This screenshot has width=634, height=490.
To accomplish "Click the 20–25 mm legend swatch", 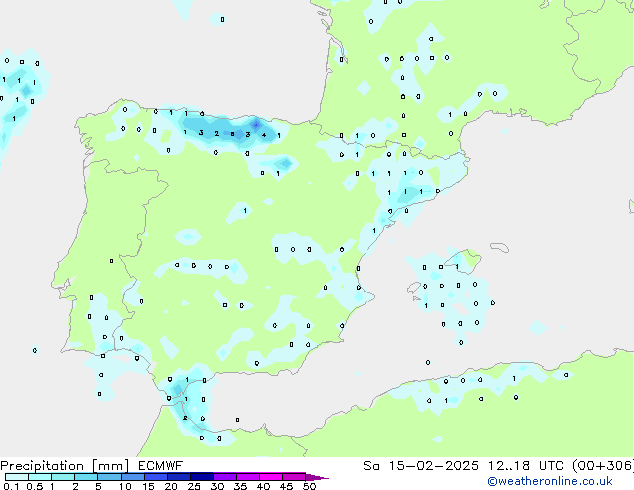I will pyautogui.click(x=179, y=477).
